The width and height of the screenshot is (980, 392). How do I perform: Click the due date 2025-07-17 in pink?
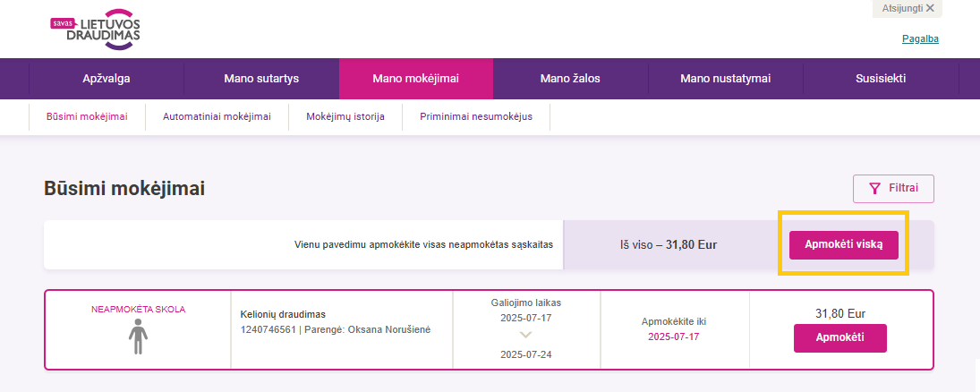pos(673,337)
